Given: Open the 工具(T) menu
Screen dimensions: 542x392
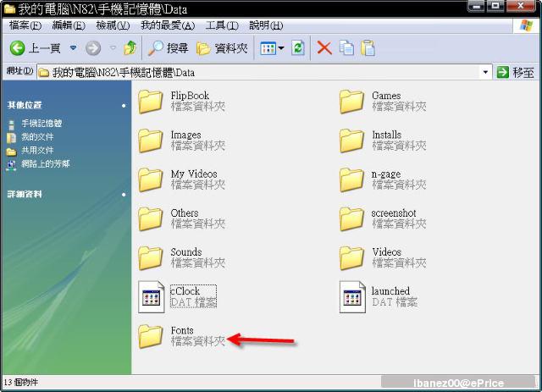Looking at the screenshot, I should tap(222, 25).
